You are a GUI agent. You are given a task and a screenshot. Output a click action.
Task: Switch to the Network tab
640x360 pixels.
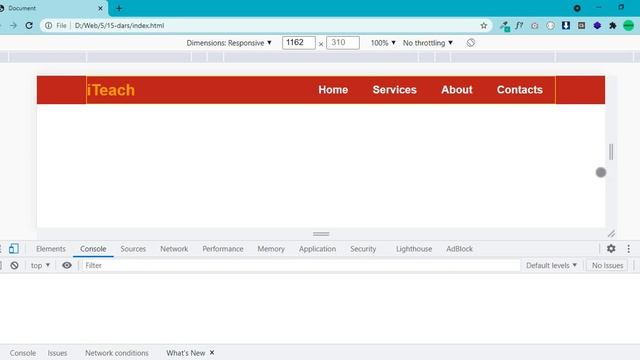click(174, 249)
